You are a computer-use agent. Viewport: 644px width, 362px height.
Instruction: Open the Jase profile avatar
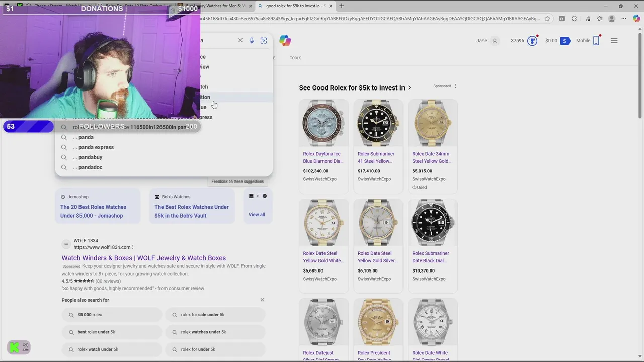tap(495, 41)
